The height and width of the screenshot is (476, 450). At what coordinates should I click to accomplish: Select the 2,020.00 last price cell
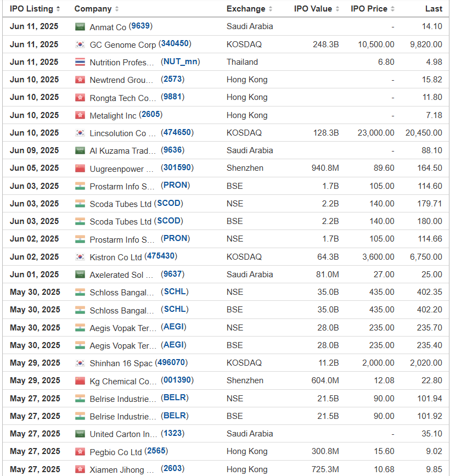426,363
